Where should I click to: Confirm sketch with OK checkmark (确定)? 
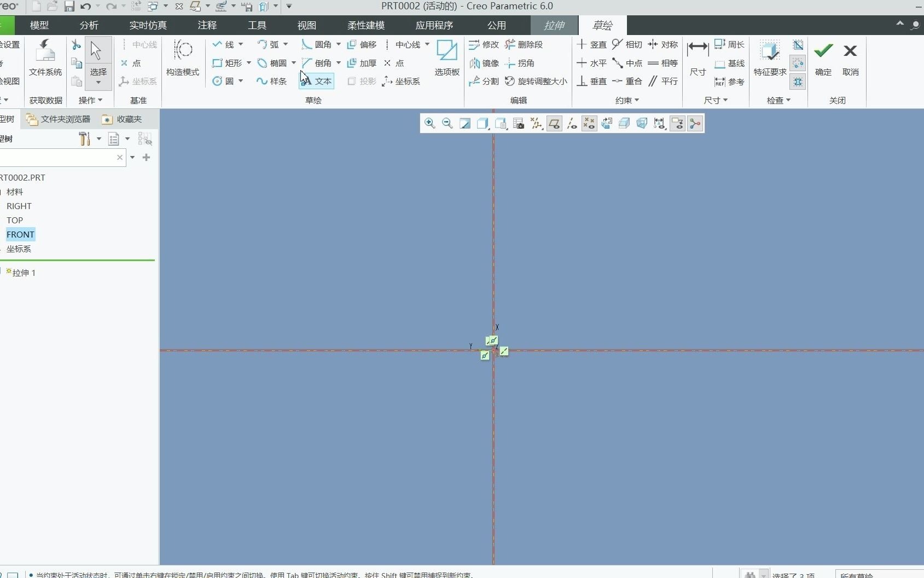[x=823, y=57]
